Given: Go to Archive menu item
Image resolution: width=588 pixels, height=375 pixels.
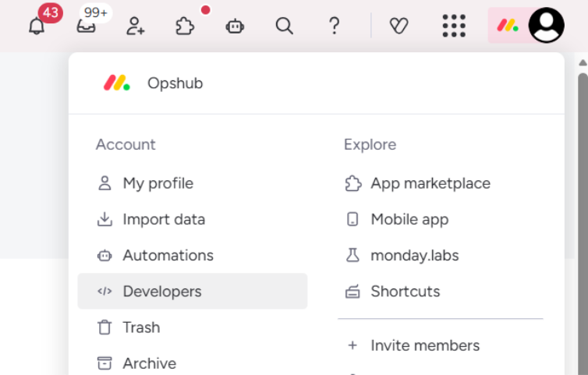Looking at the screenshot, I should pos(149,363).
